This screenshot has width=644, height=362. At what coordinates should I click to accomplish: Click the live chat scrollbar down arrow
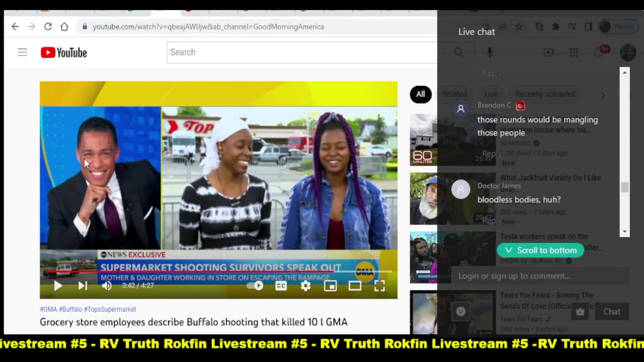[624, 232]
